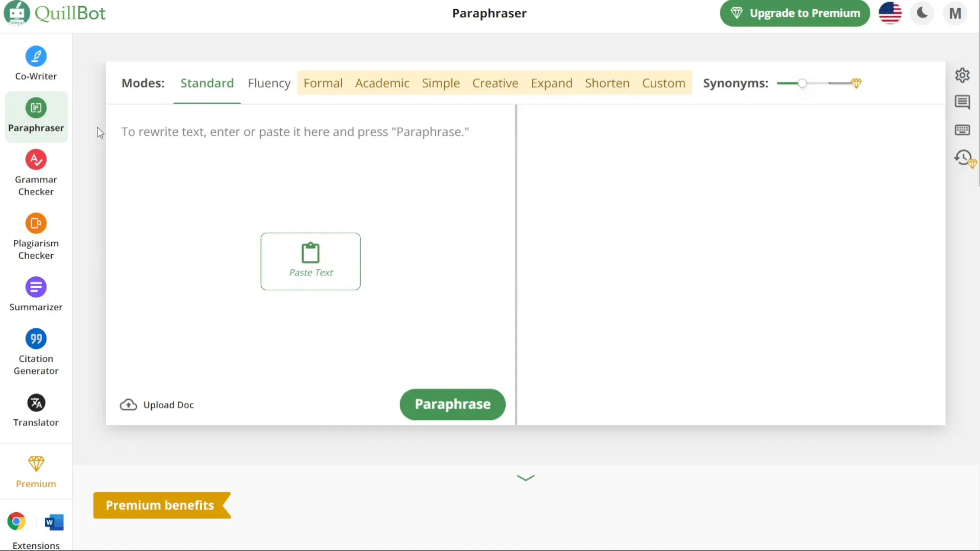This screenshot has height=551, width=980.
Task: Switch to Creative paraphrase mode
Action: (495, 82)
